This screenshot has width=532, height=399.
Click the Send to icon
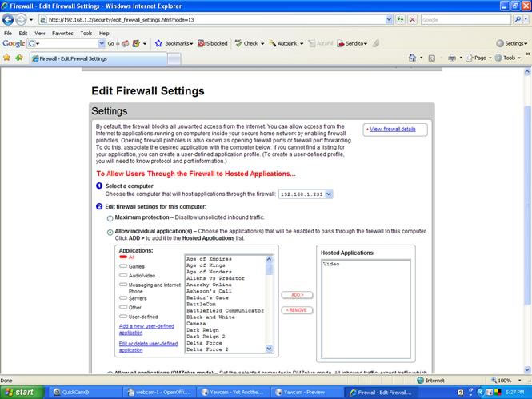click(x=341, y=43)
